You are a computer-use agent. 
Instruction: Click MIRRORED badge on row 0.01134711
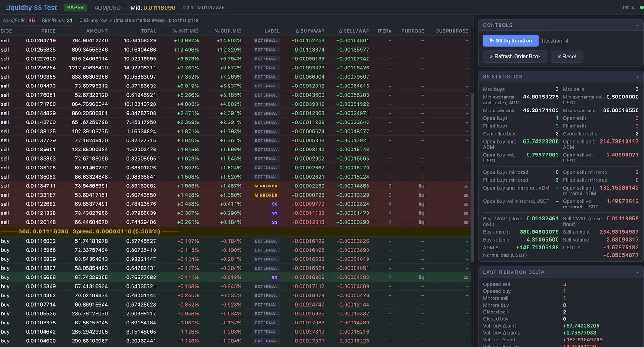tap(266, 186)
